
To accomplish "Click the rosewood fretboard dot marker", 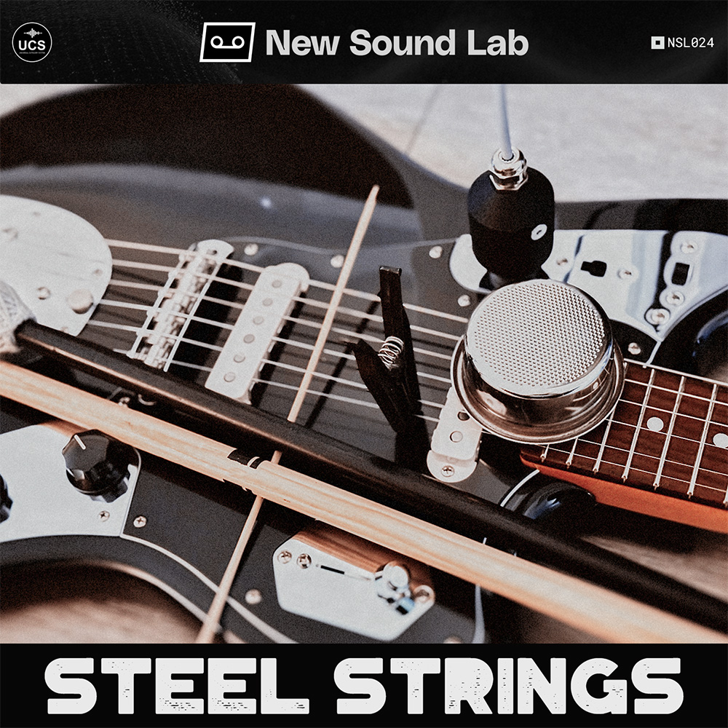I will click(x=654, y=424).
